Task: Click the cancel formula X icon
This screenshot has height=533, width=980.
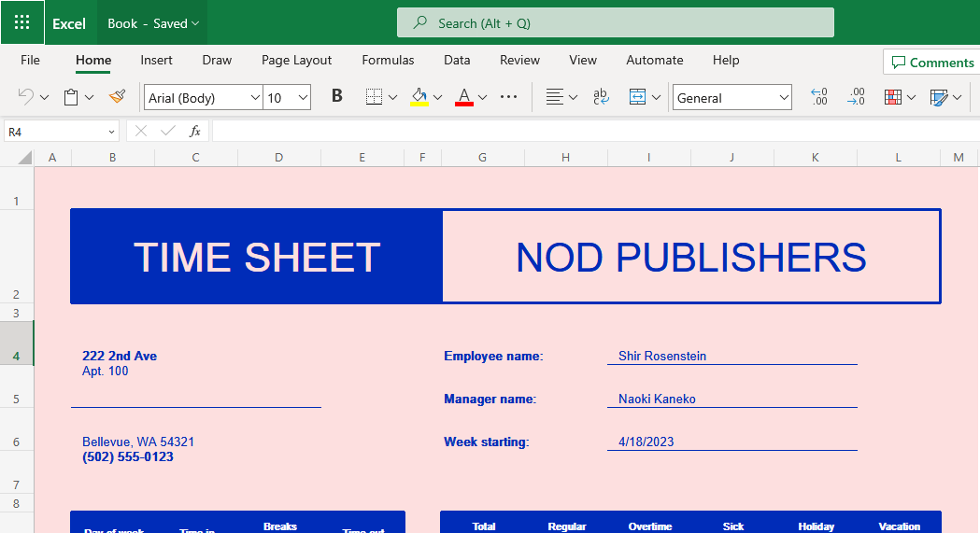Action: [x=141, y=131]
